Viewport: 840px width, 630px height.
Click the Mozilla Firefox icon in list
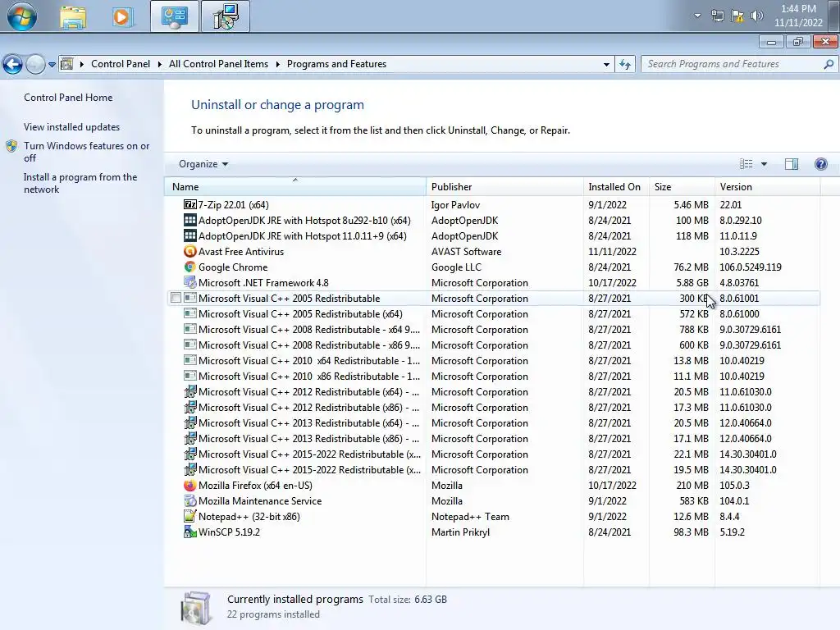coord(189,486)
